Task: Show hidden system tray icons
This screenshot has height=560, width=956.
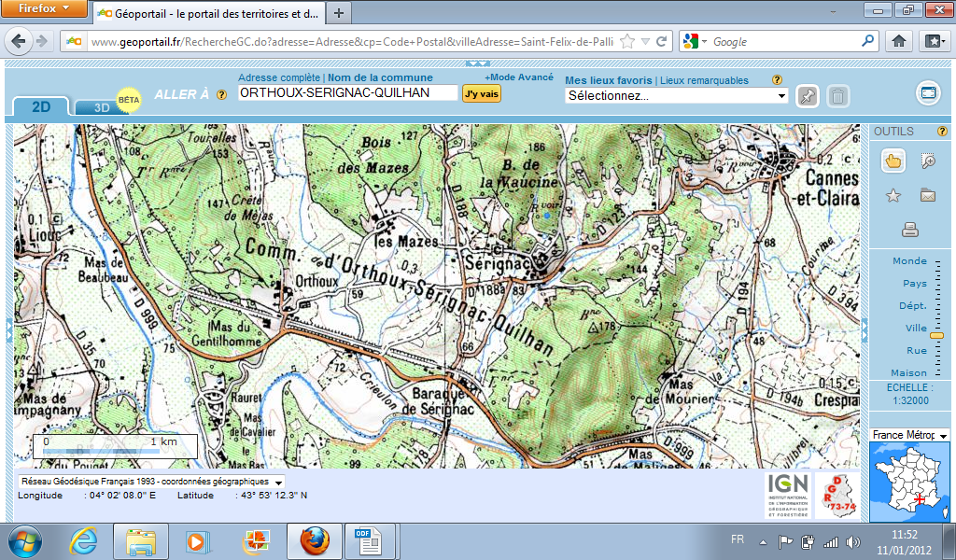Action: [x=763, y=542]
